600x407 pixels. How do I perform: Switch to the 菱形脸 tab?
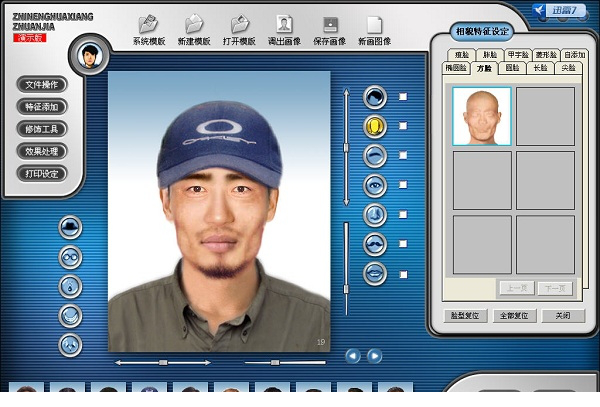[x=546, y=55]
